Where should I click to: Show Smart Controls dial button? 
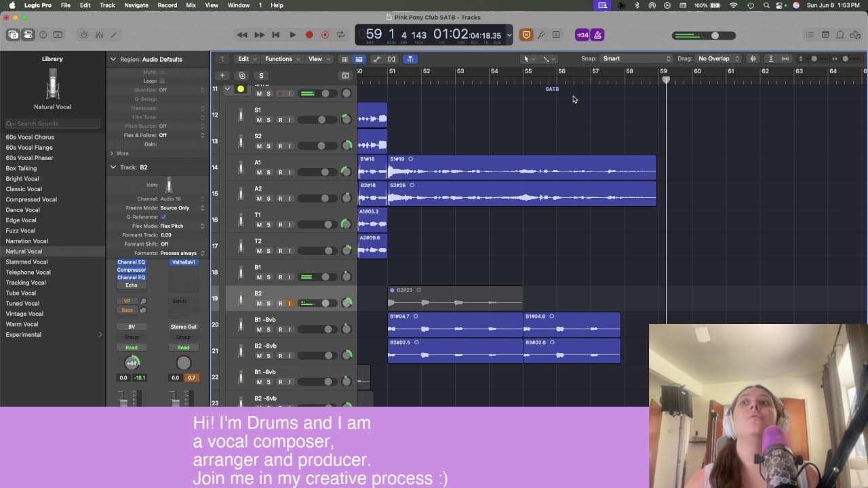84,35
